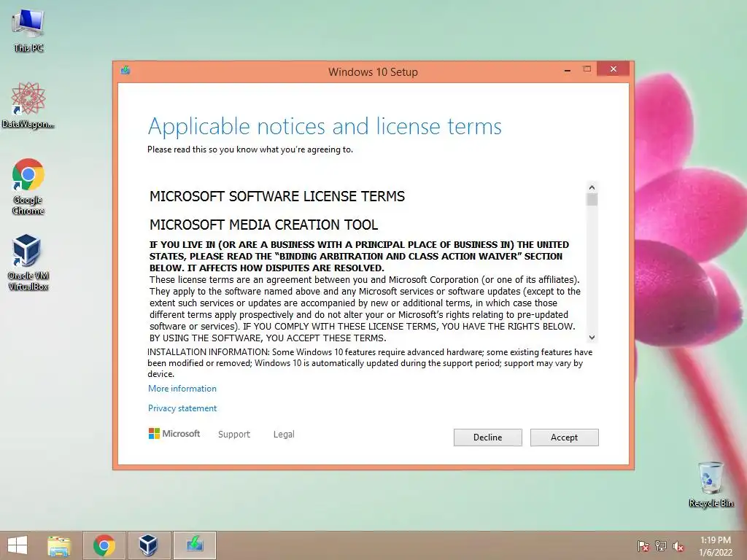Click the 'Applicable notices and license terms' title
747x560 pixels.
(x=325, y=127)
